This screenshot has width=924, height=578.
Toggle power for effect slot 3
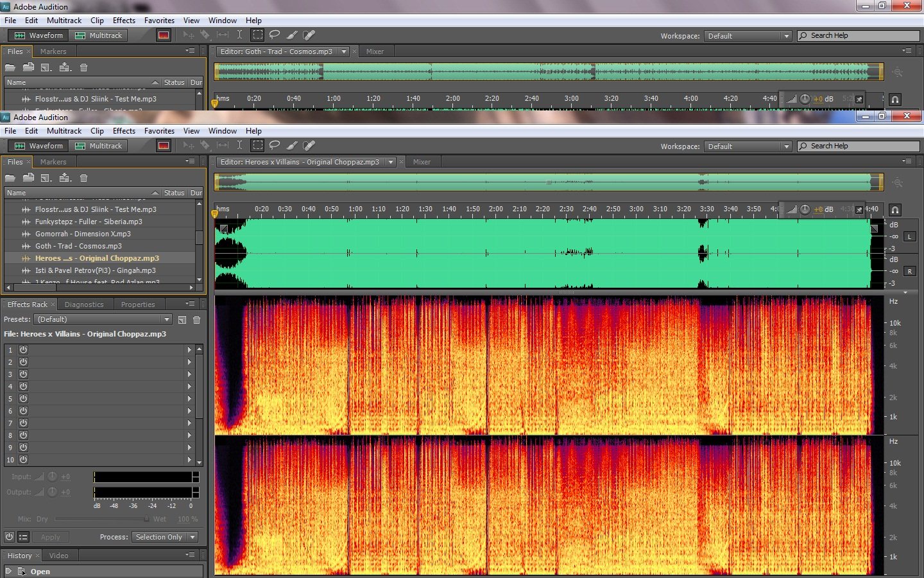[23, 374]
